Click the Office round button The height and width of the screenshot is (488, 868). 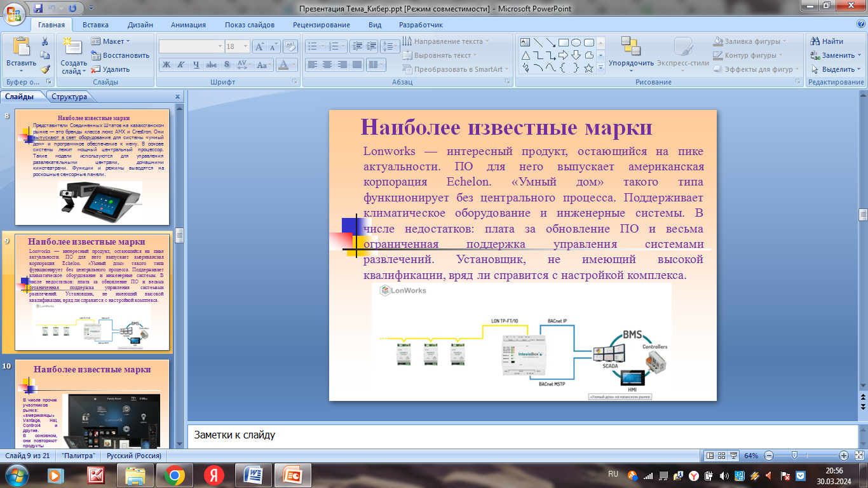tap(14, 13)
